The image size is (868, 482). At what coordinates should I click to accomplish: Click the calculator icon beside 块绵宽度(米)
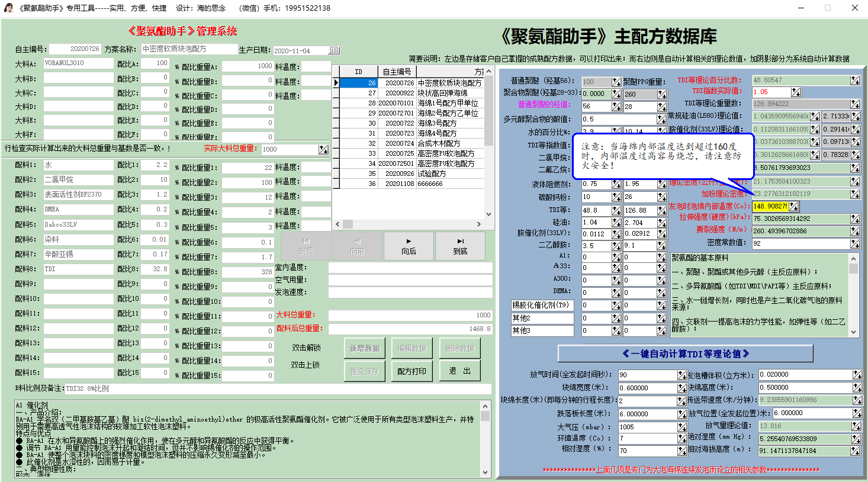click(x=682, y=388)
